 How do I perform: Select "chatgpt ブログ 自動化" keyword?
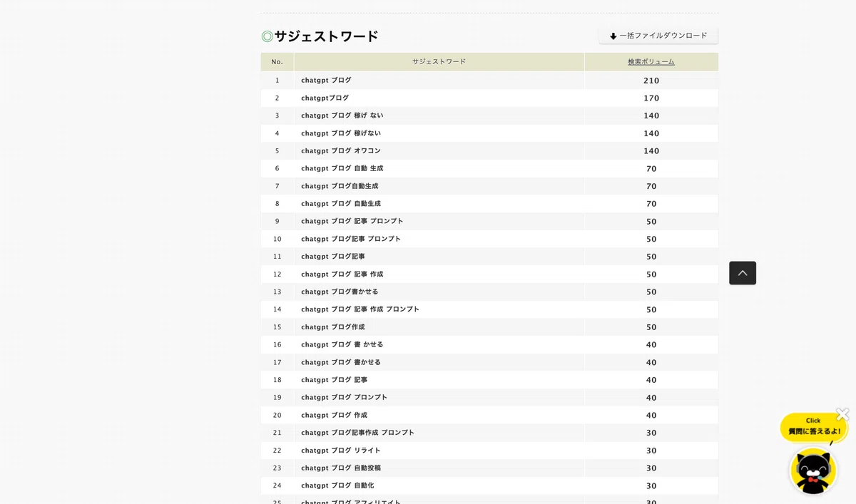click(337, 485)
